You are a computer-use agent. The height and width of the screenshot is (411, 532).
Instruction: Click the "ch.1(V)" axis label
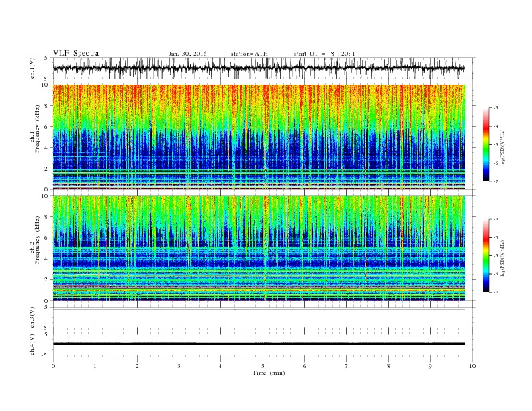pos(32,68)
